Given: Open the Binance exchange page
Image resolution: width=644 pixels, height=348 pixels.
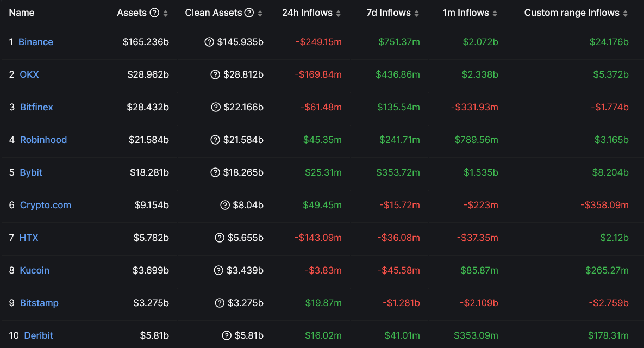Looking at the screenshot, I should point(36,42).
